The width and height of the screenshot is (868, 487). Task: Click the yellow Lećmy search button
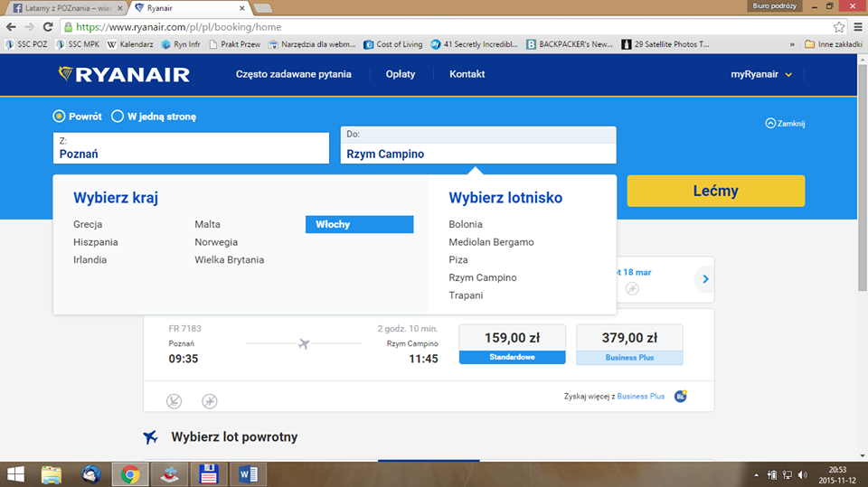pos(716,191)
